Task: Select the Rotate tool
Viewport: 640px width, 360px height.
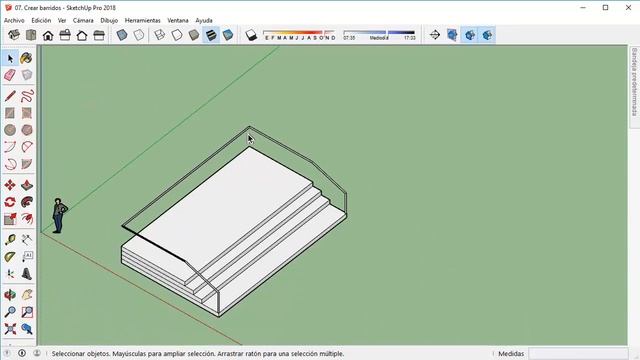Action: pos(10,202)
